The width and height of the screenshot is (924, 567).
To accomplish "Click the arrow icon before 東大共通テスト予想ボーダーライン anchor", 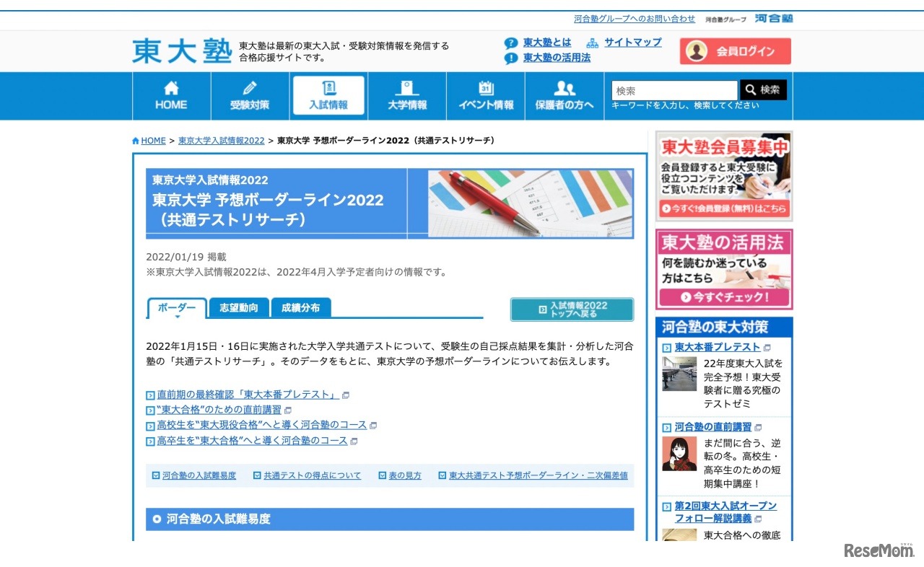I will (443, 476).
